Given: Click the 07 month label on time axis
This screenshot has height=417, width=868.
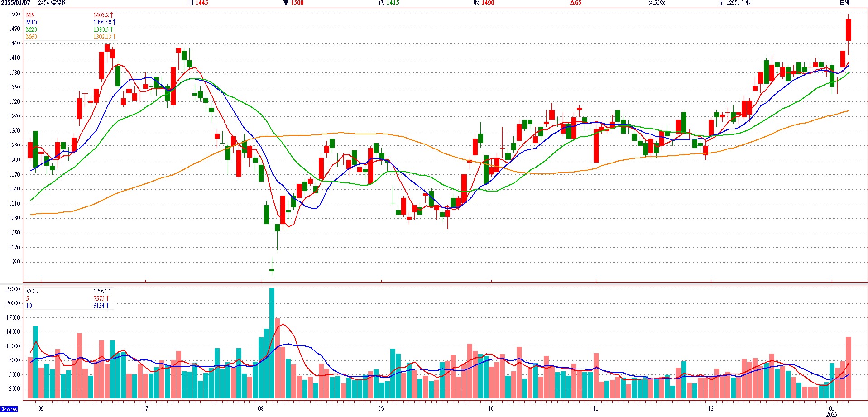Looking at the screenshot, I should point(145,408).
